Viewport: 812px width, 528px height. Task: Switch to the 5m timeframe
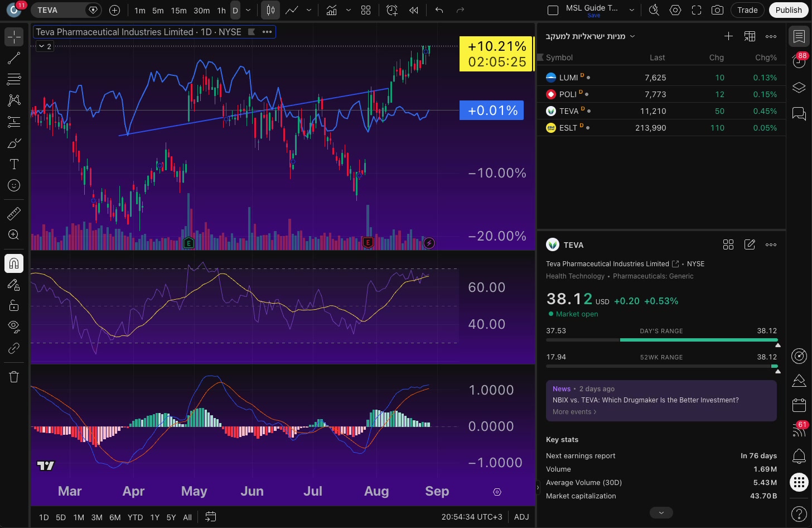pyautogui.click(x=158, y=10)
